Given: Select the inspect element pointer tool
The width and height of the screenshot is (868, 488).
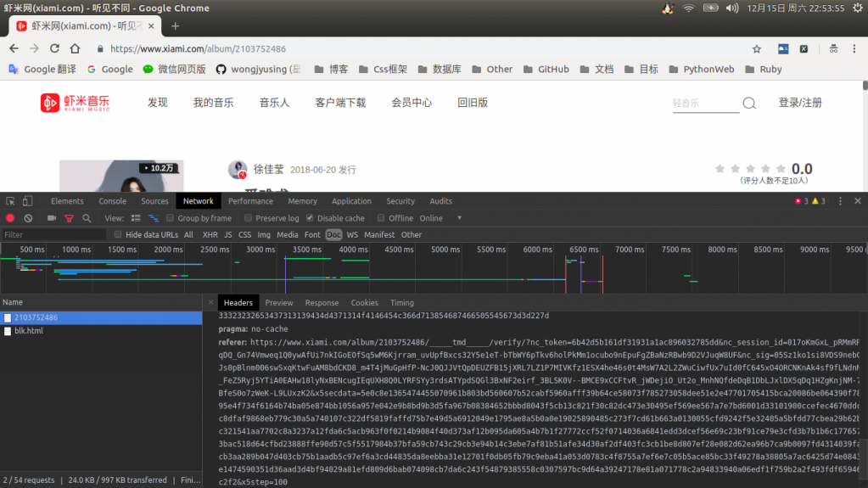Looking at the screenshot, I should point(10,201).
